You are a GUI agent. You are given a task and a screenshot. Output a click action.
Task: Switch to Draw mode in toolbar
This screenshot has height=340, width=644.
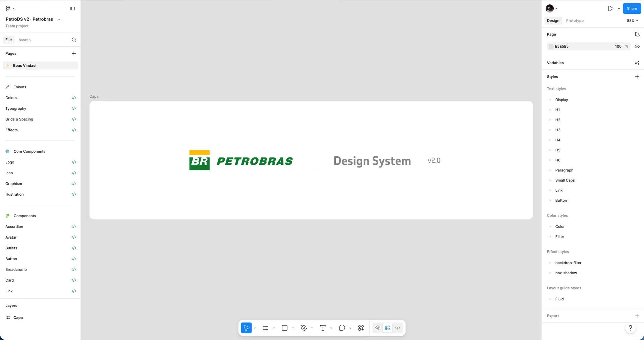click(377, 328)
